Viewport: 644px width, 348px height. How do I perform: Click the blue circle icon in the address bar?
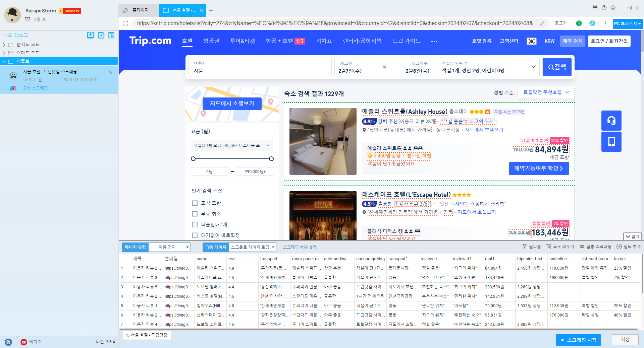click(592, 23)
